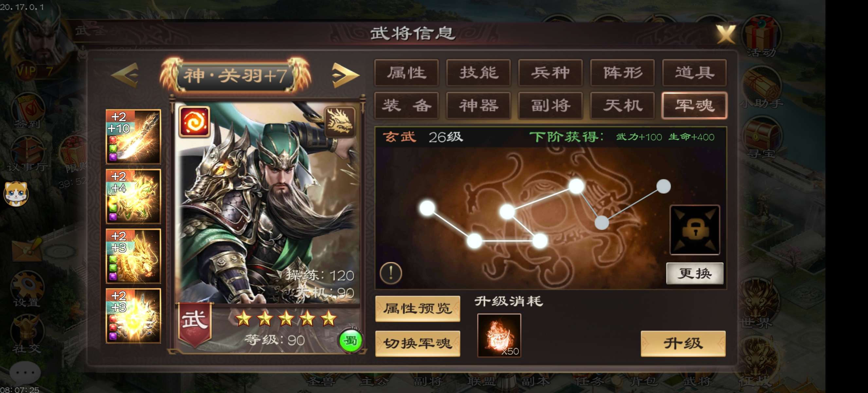The image size is (868, 393).
Task: Click the 属性预览 button
Action: (418, 309)
